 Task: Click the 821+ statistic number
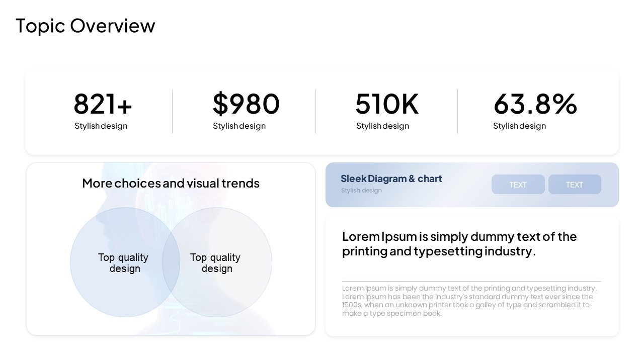103,104
